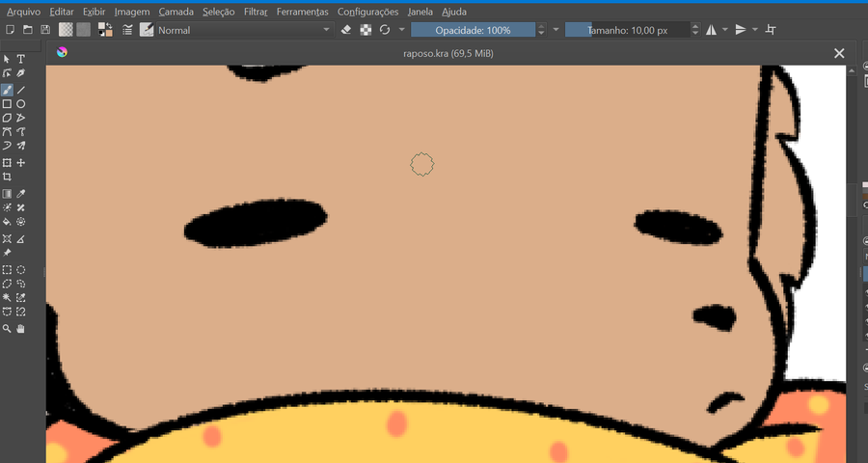
Task: Save the current document
Action: 45,30
